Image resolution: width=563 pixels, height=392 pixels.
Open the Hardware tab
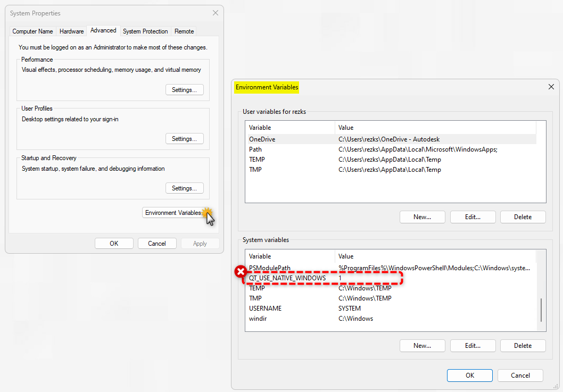(x=71, y=31)
